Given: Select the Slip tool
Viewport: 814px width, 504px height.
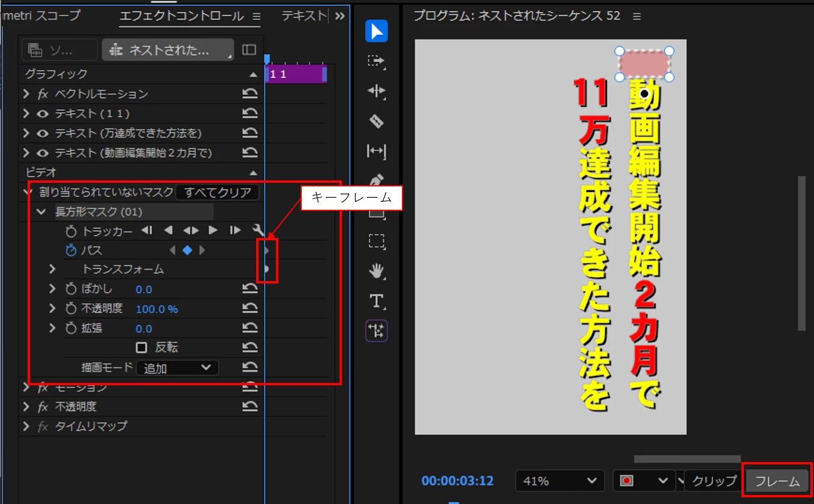Looking at the screenshot, I should coord(377,151).
